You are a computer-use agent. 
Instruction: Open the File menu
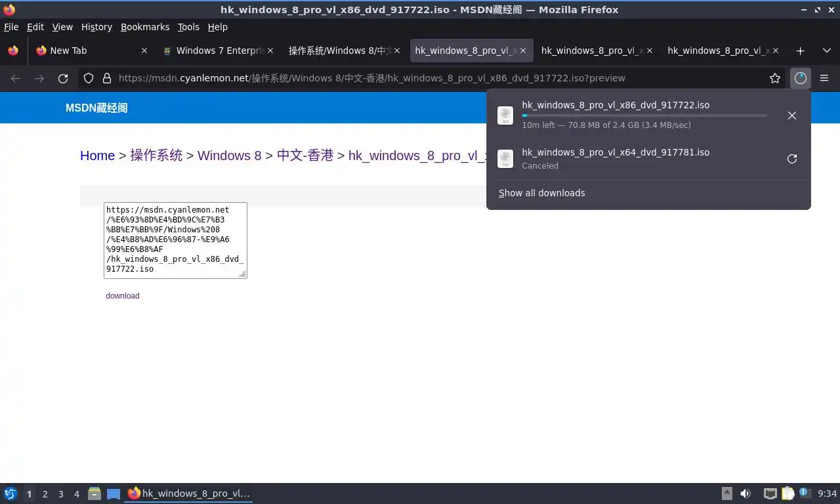pyautogui.click(x=11, y=27)
